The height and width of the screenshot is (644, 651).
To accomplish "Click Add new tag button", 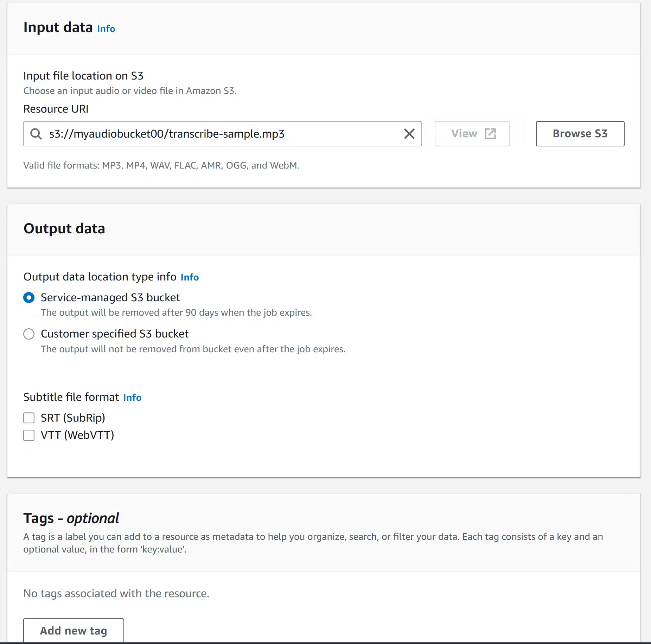I will point(74,631).
